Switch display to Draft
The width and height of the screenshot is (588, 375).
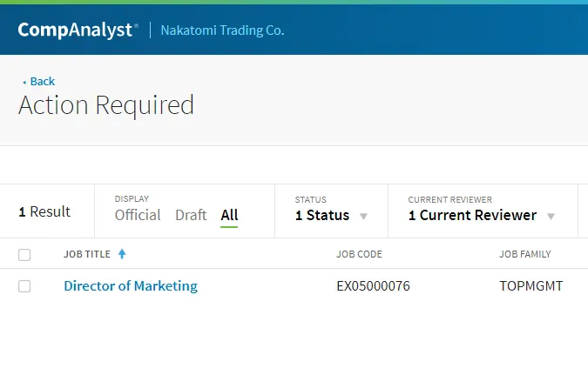[x=191, y=215]
